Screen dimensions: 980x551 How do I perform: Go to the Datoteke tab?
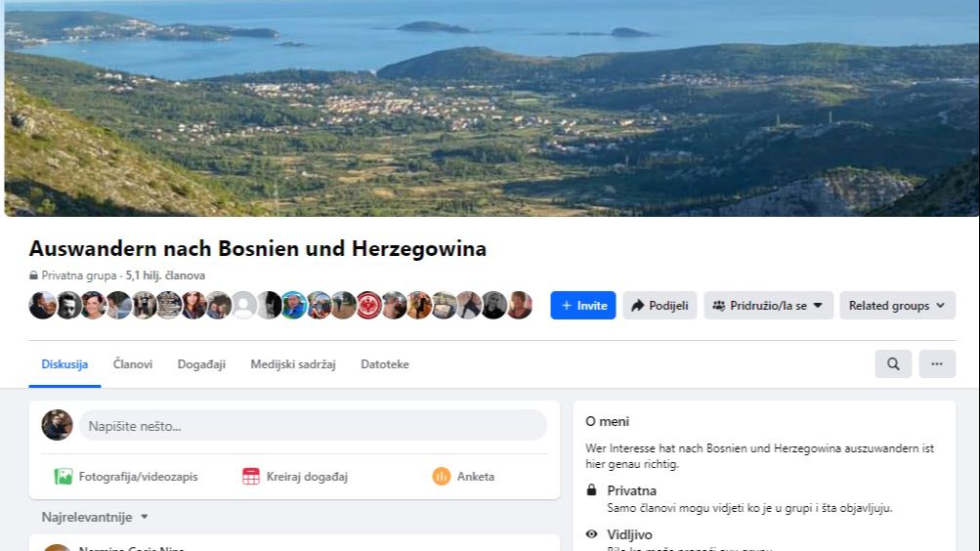[385, 364]
